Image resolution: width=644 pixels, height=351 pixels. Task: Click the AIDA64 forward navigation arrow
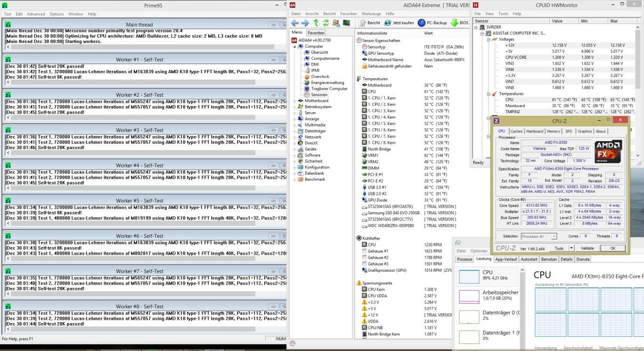click(304, 23)
